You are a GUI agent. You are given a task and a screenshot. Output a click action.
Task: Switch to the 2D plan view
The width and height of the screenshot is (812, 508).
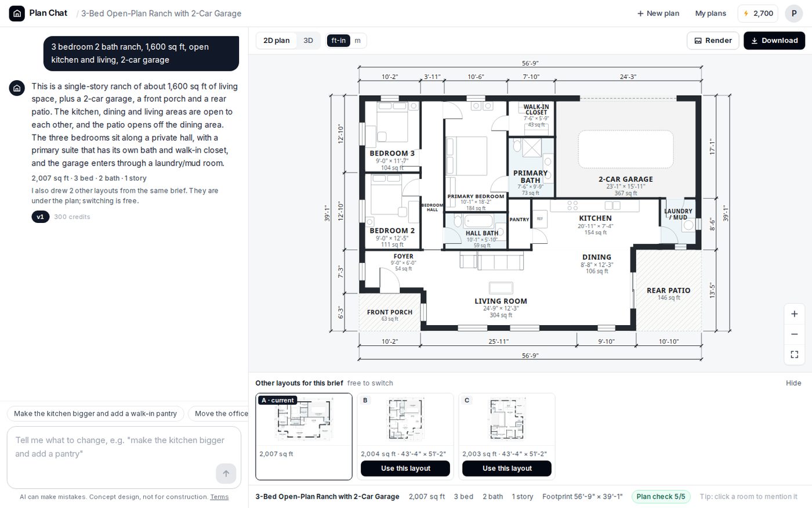(276, 41)
